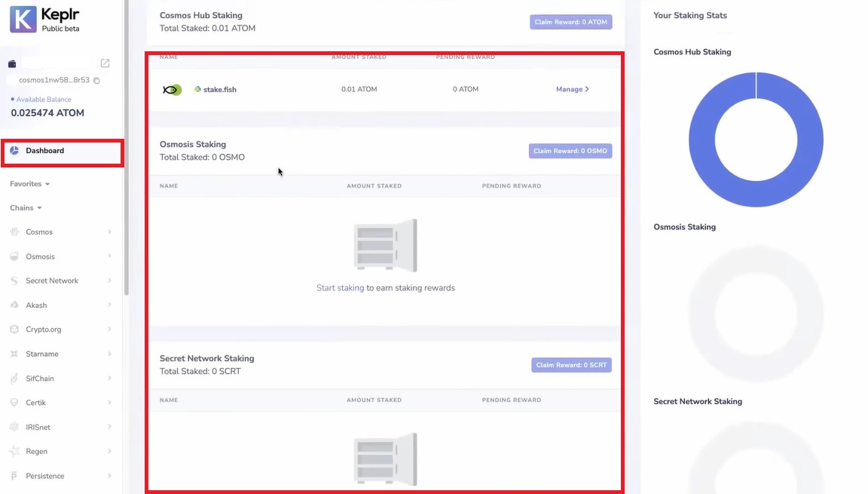The image size is (868, 494).
Task: Claim Reward 0 OSMO button
Action: [570, 151]
